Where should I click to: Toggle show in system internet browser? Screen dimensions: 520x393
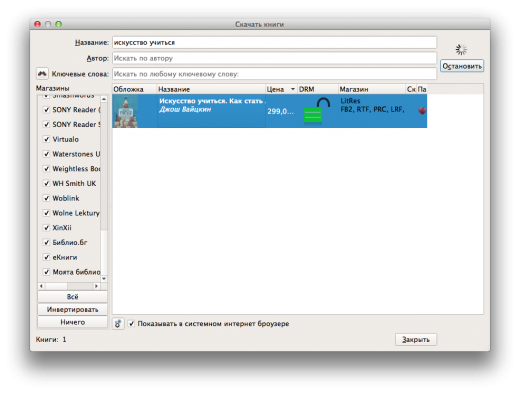pyautogui.click(x=131, y=324)
